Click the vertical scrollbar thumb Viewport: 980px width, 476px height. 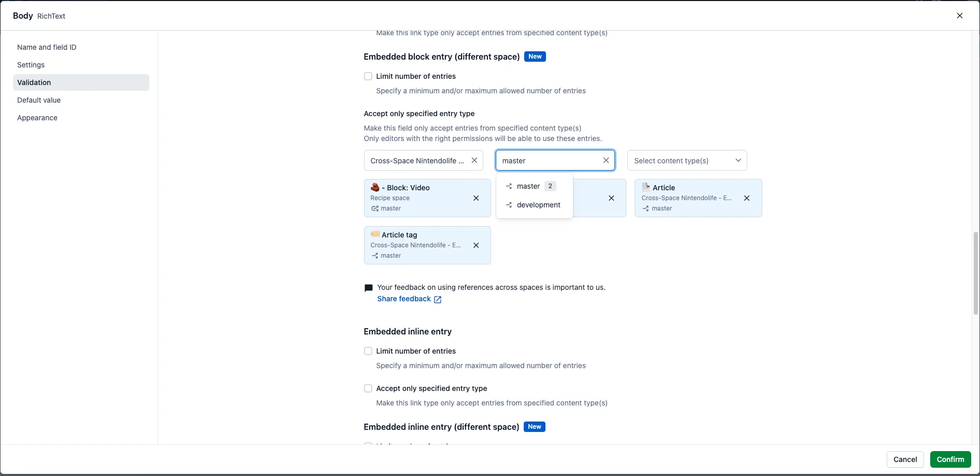[x=976, y=273]
